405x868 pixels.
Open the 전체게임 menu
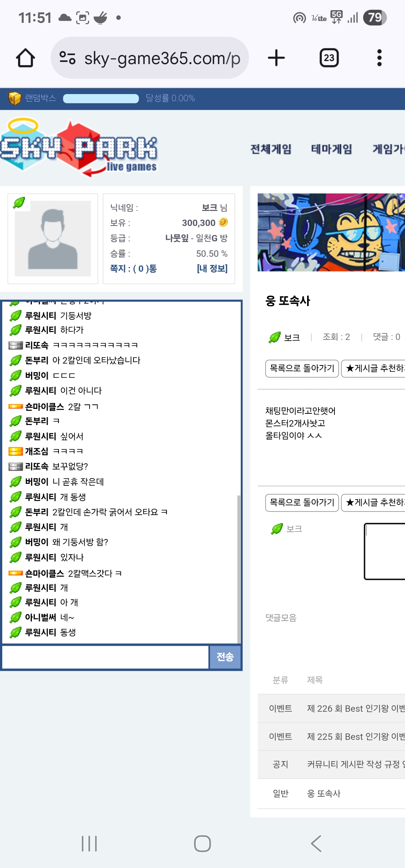(271, 149)
